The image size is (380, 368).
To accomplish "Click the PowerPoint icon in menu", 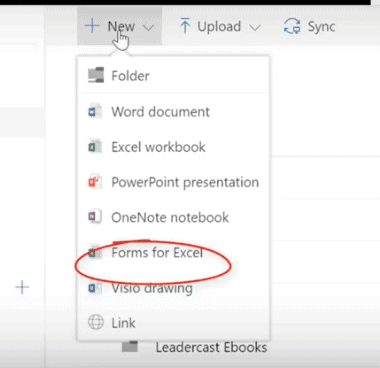I will click(x=95, y=182).
